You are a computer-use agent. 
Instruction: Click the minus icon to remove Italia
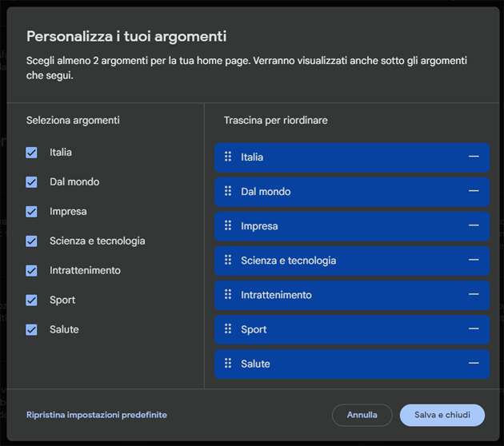coord(474,157)
